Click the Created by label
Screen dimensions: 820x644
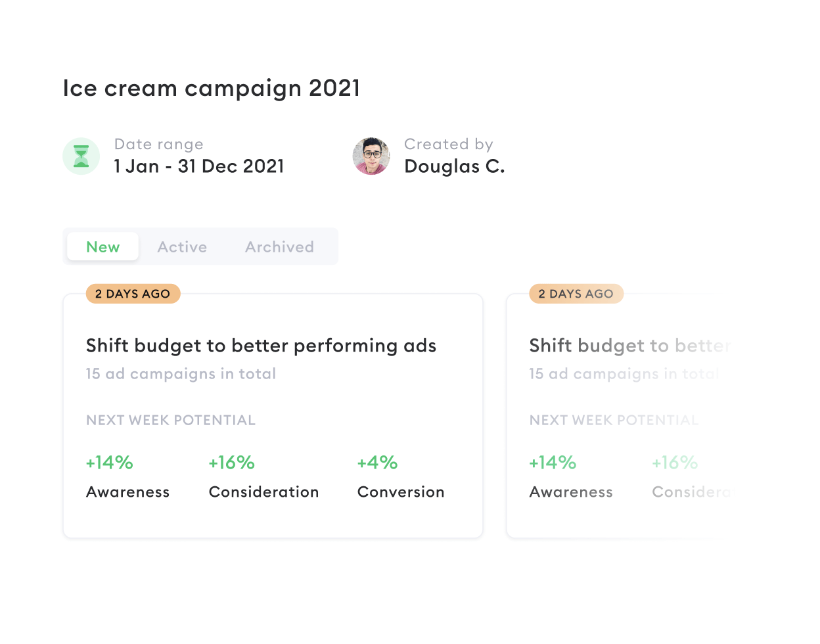click(449, 145)
